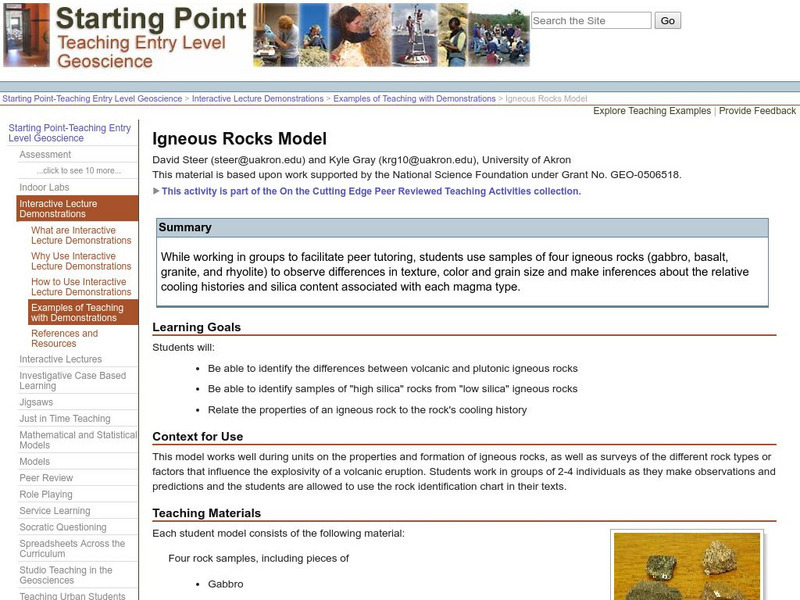Viewport: 800px width, 600px height.
Task: Select Indoor Labs in the sidebar
Action: coord(44,187)
